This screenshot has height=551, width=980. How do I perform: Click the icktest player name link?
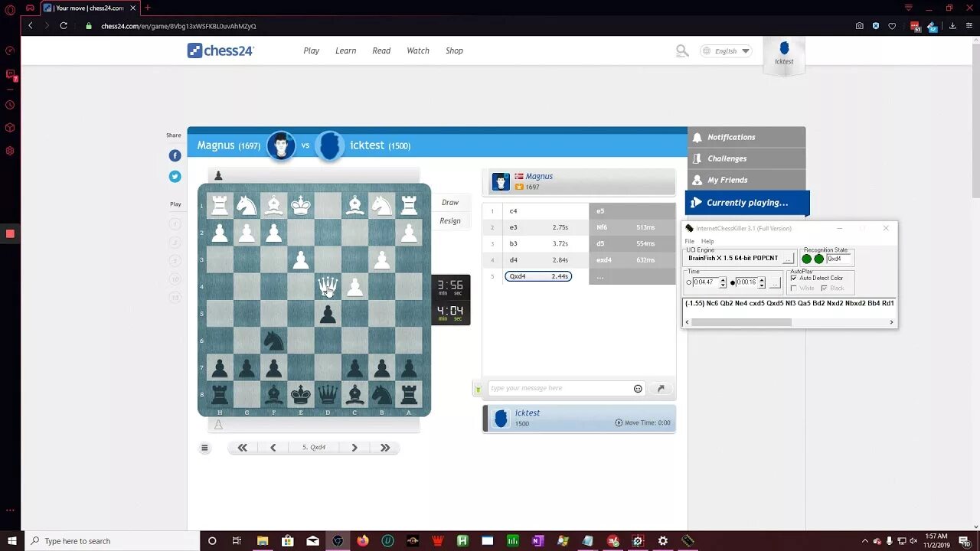coord(528,412)
